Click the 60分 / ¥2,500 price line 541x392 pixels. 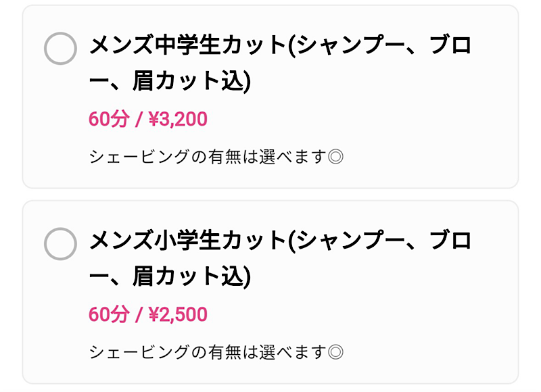pyautogui.click(x=147, y=314)
